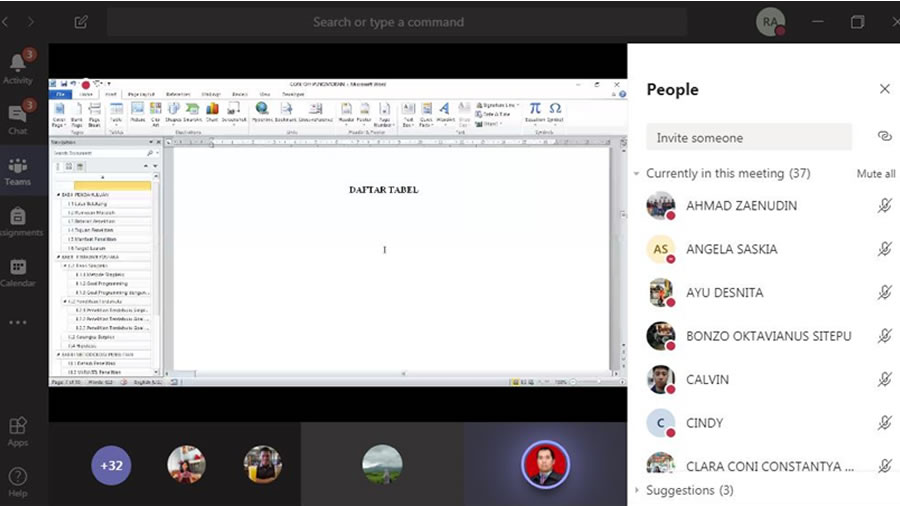The image size is (900, 506).
Task: Collapse Currently in this meeting list
Action: [637, 174]
